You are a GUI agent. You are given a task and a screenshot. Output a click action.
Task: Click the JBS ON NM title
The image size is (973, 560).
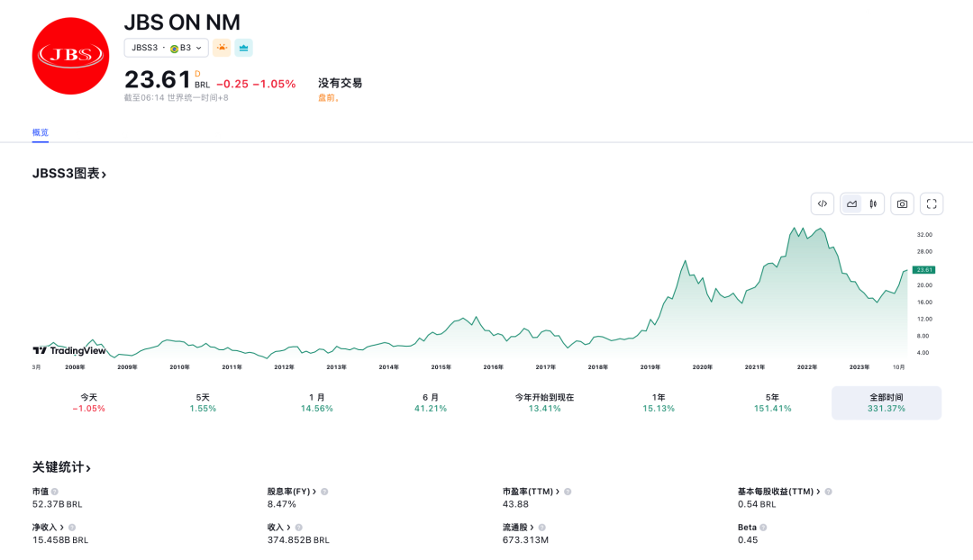(x=182, y=23)
